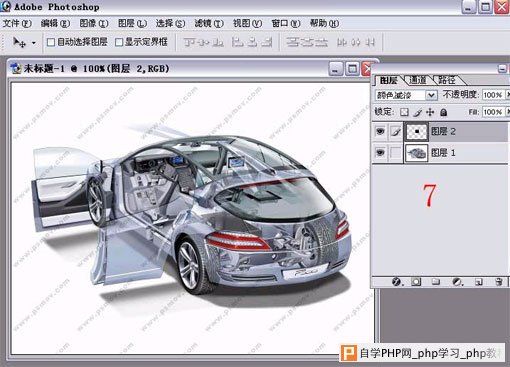Select the Move tool icon in options bar
The width and height of the screenshot is (510, 367).
coord(18,42)
